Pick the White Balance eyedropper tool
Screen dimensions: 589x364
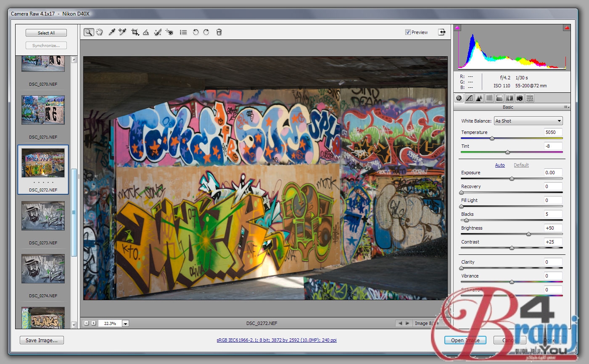pos(112,32)
